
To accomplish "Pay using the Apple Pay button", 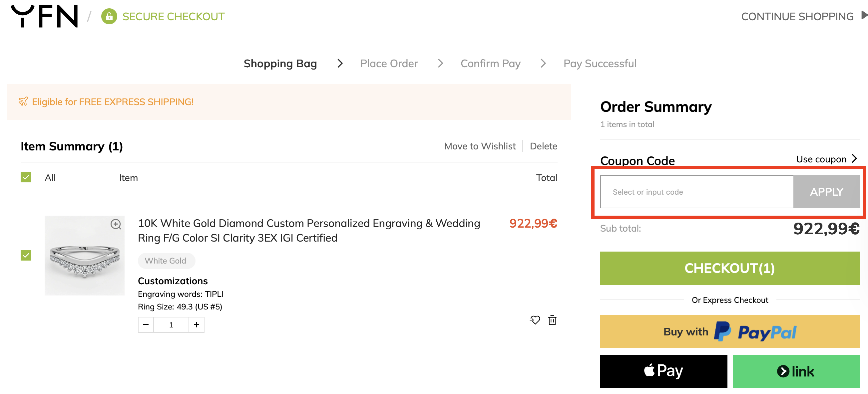I will (x=663, y=371).
